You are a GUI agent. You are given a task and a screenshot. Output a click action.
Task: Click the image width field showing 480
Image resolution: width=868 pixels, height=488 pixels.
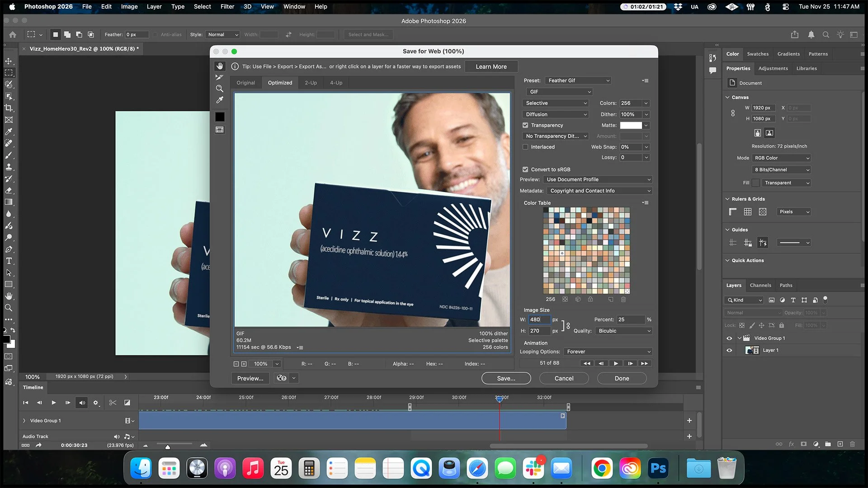(x=539, y=319)
